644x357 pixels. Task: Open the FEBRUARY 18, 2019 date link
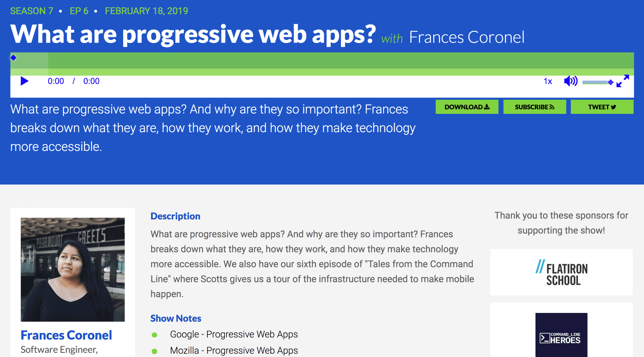pos(146,11)
